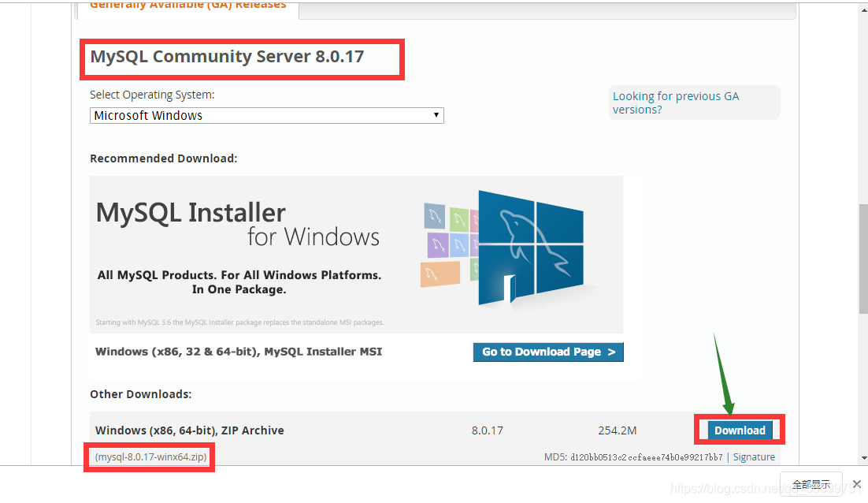Click the 全部显示 show all button
Image resolution: width=868 pixels, height=503 pixels.
click(x=811, y=484)
